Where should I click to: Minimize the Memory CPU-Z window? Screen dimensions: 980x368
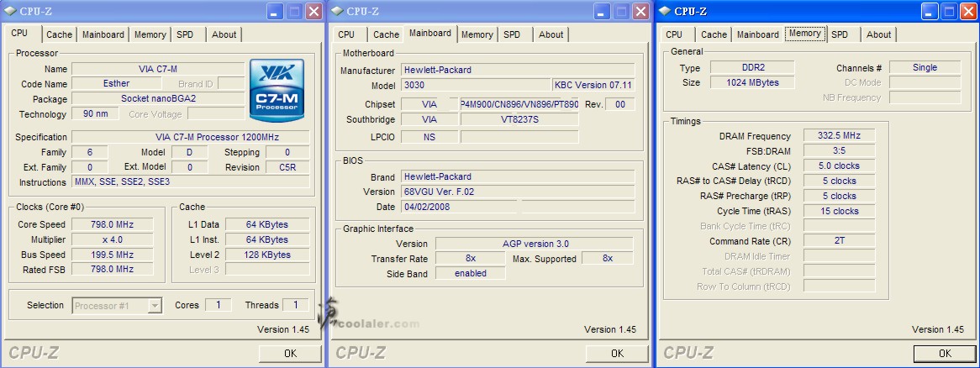[930, 11]
